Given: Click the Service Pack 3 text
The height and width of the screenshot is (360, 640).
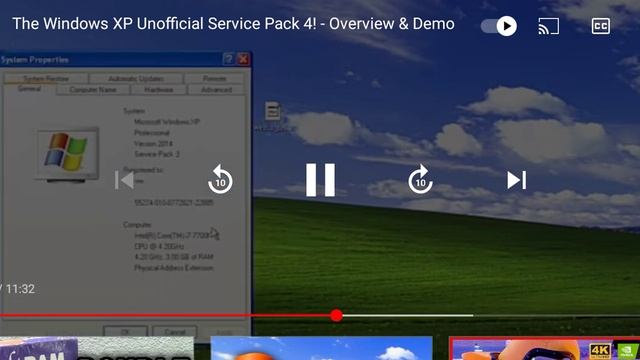Looking at the screenshot, I should 157,154.
